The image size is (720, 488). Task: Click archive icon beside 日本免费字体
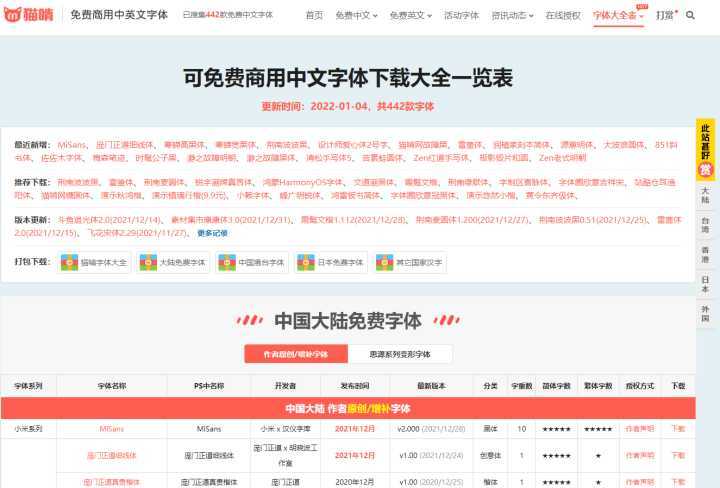coord(306,262)
